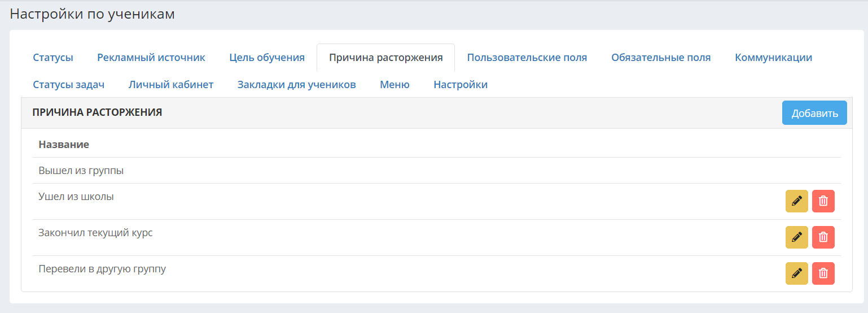Edit the "Перевели в другую группу" entry
Screen dimensions: 868x313
[796, 273]
